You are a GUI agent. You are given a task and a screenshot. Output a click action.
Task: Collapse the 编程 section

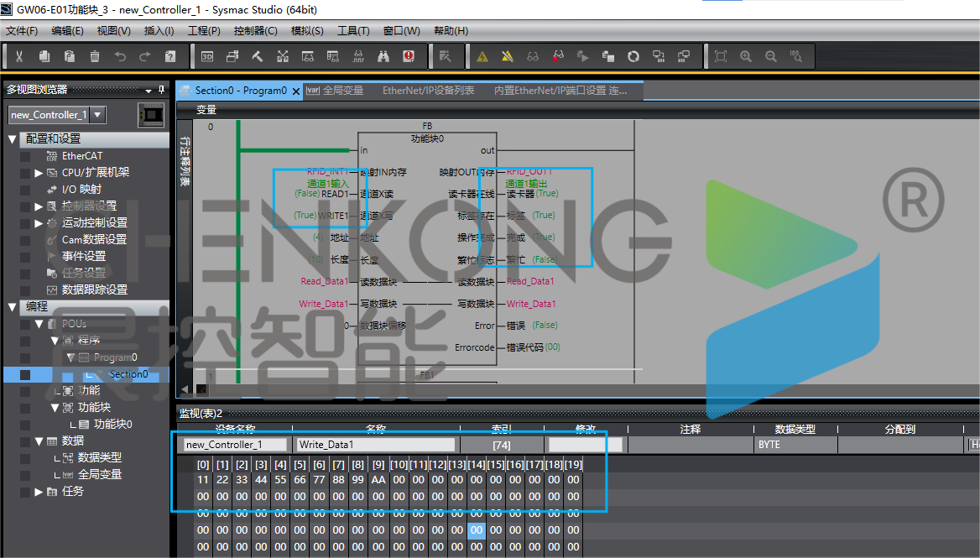(12, 307)
